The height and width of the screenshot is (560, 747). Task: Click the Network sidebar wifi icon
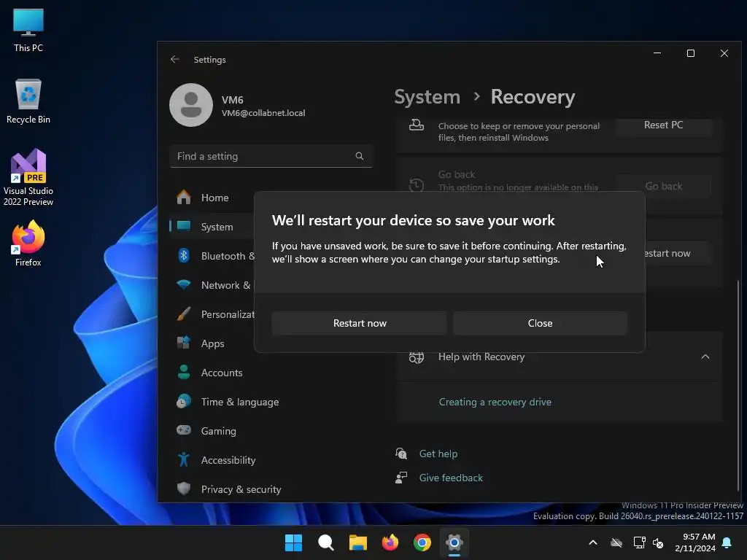tap(183, 285)
